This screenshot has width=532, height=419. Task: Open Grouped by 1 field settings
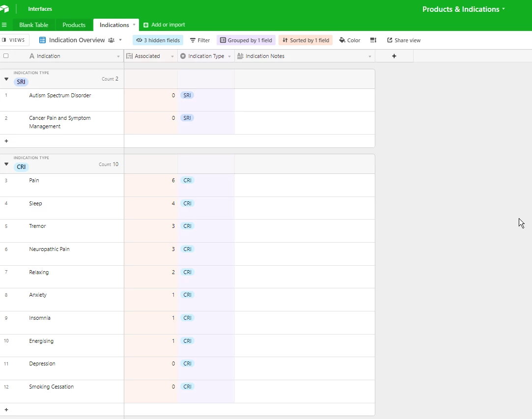tap(246, 40)
